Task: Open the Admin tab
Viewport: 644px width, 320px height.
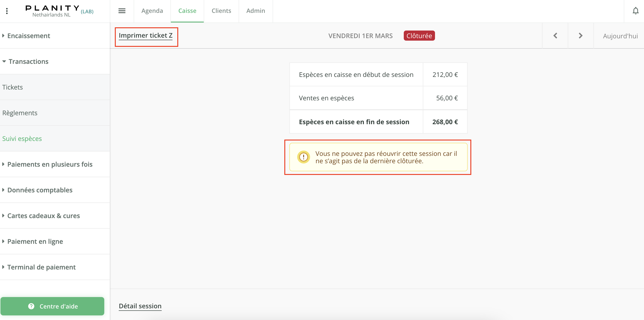Action: 255,11
